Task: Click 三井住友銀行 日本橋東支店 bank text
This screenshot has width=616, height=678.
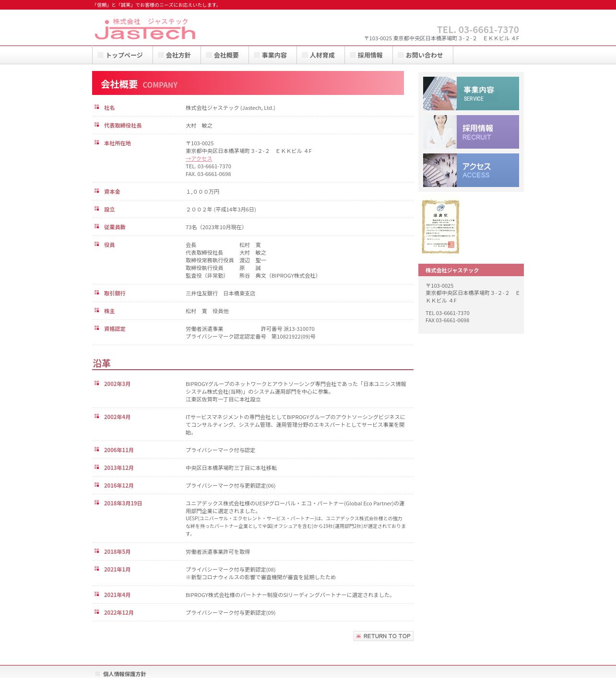Action: click(220, 293)
